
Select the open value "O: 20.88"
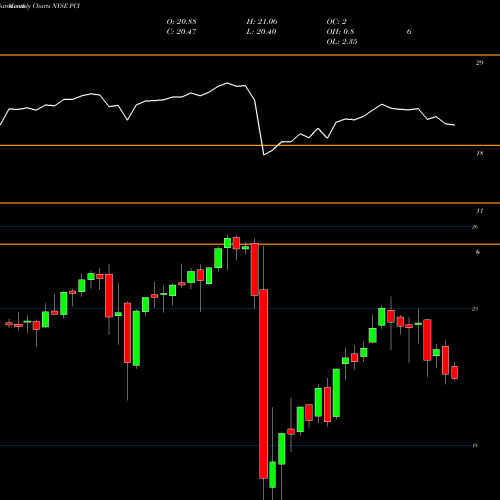tap(182, 22)
